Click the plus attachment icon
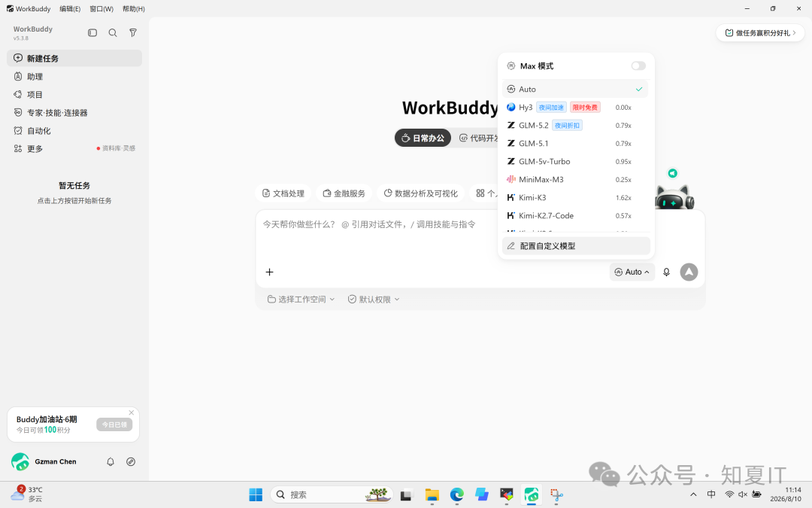This screenshot has width=812, height=508. click(269, 272)
